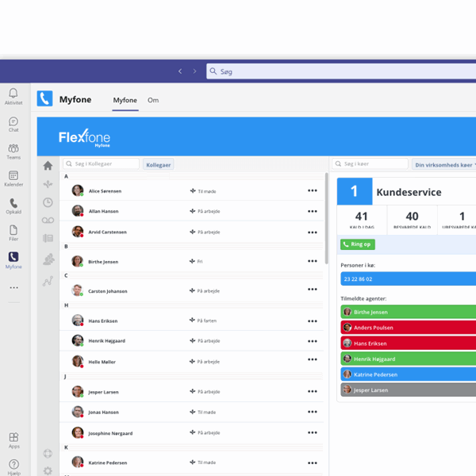Switch to the Om tab

[153, 100]
